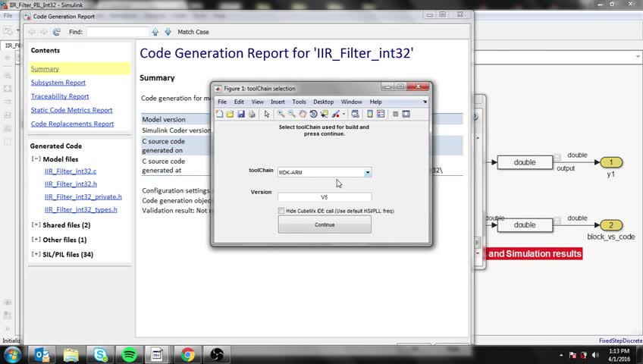Viewport: 643px width, 364px height.
Task: Click the volume speaker tray icon
Action: coord(595,355)
